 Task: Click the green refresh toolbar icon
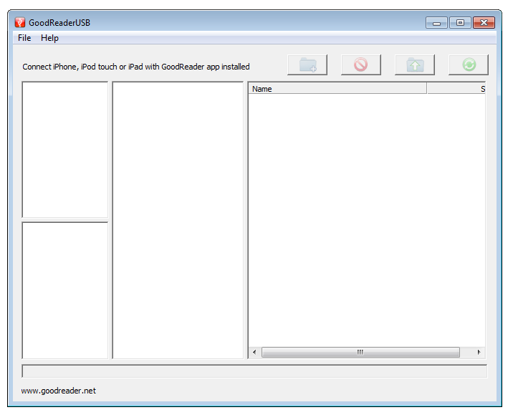coord(468,65)
